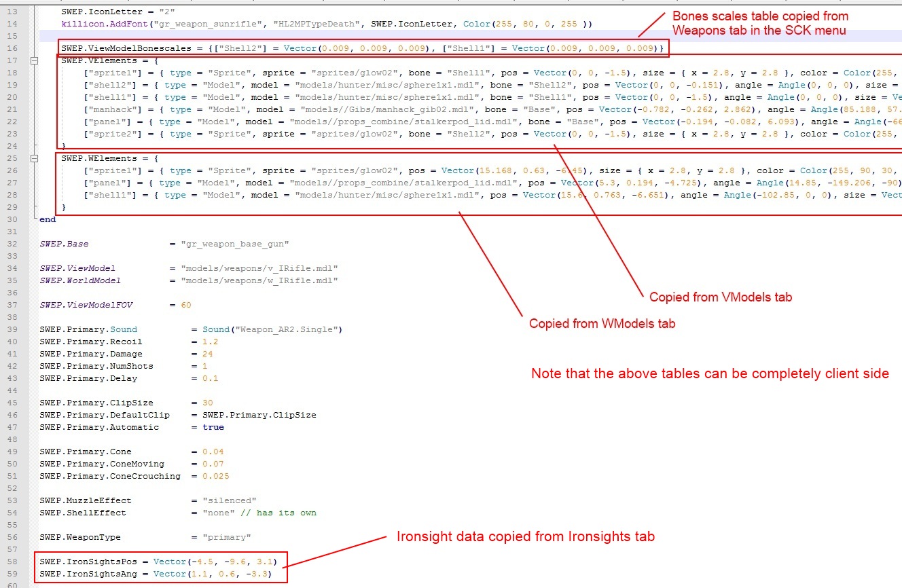Click SWEP.ViewModel on line 34
This screenshot has width=902, height=588.
point(77,269)
